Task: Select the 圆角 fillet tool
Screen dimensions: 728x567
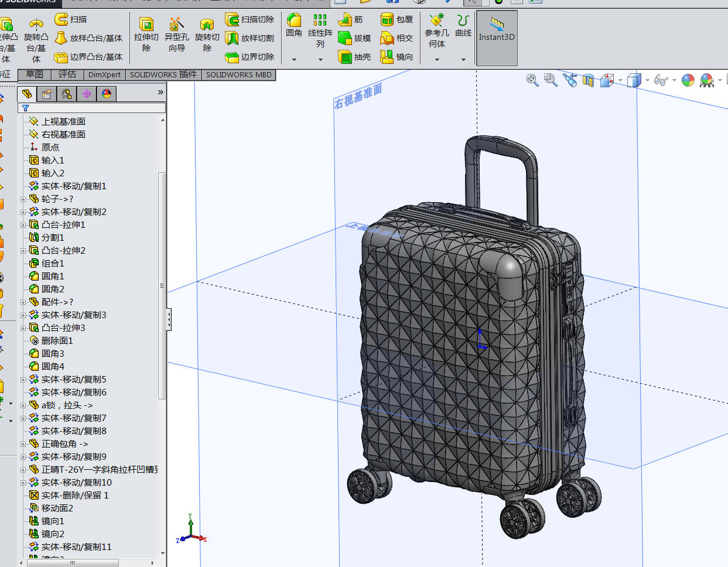Action: click(x=294, y=26)
